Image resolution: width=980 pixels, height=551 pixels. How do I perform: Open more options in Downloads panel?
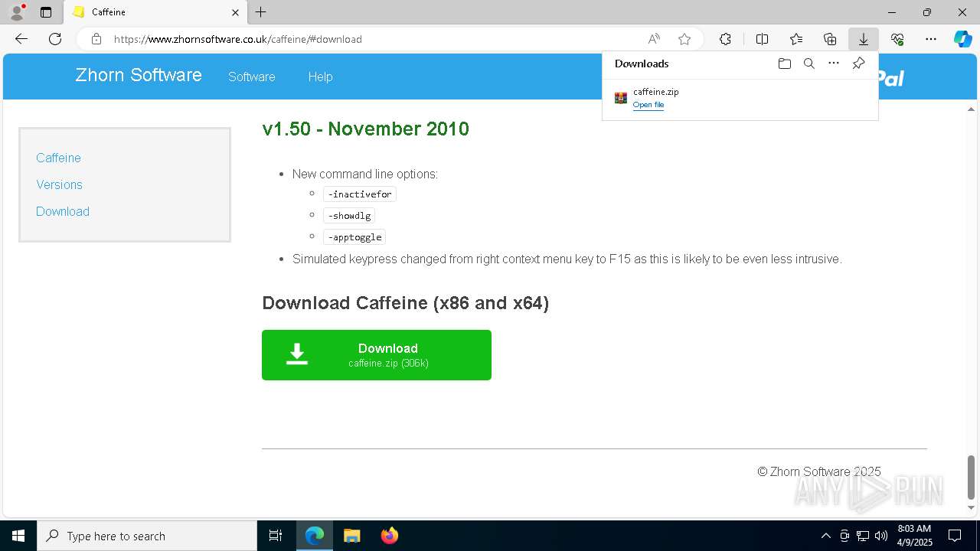click(x=834, y=64)
